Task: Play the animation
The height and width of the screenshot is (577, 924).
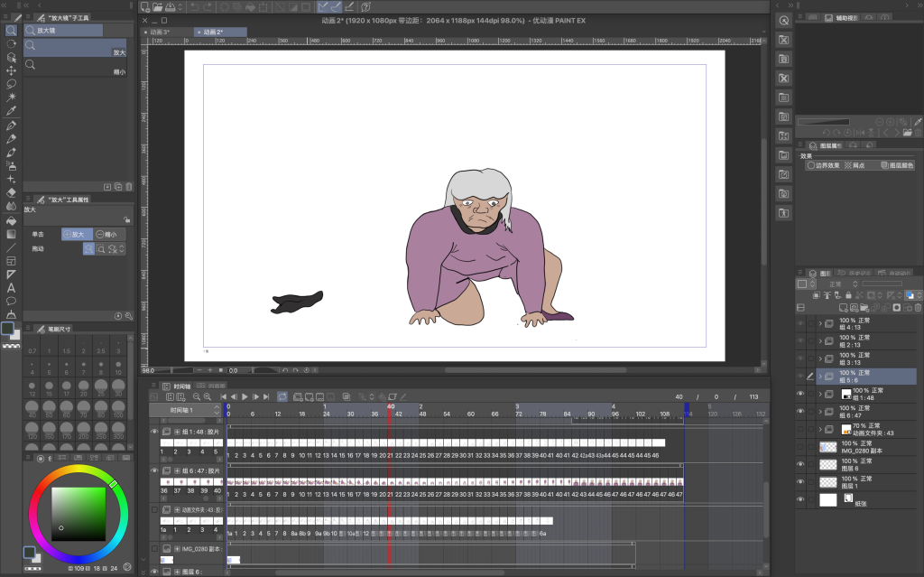Action: tap(245, 397)
